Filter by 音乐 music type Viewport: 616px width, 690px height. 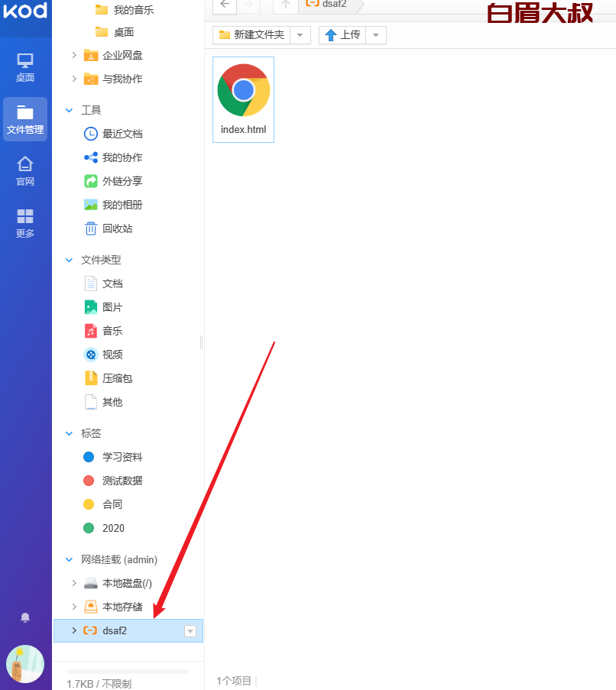click(112, 332)
